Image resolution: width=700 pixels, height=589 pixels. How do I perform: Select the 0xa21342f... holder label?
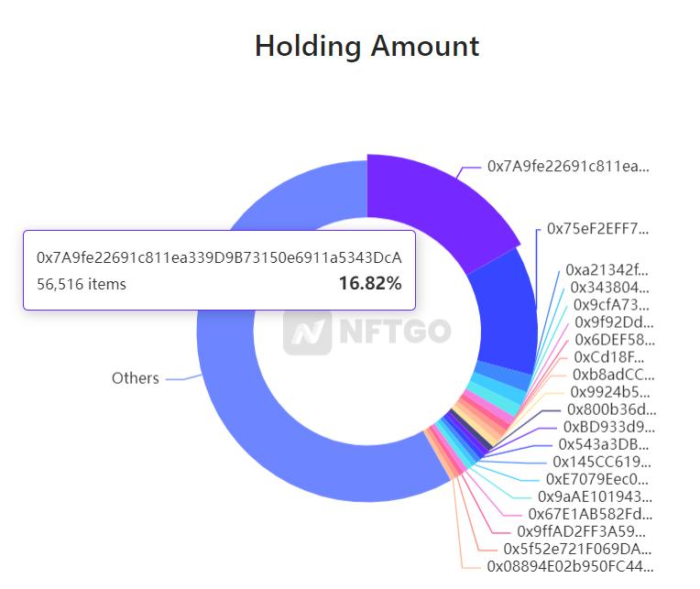607,270
